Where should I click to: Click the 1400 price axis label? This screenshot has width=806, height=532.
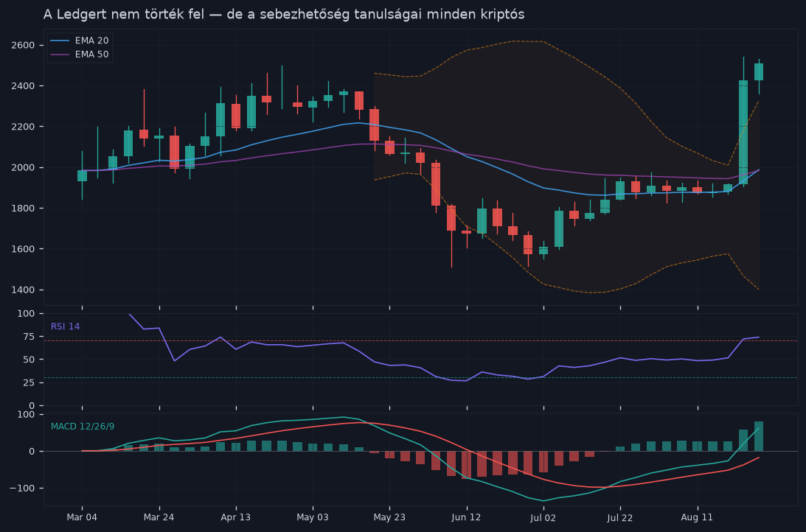23,290
